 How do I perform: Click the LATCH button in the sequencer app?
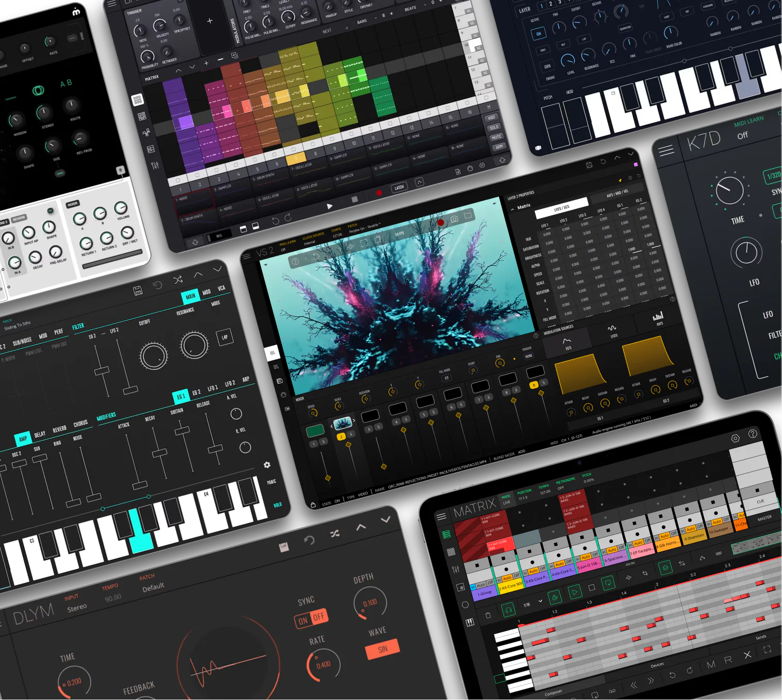point(399,188)
